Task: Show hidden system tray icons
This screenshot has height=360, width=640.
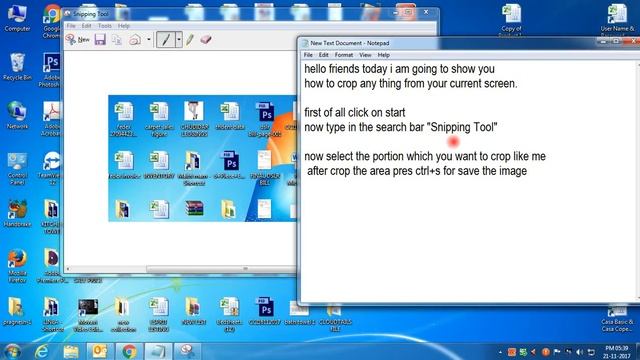Action: [x=500, y=352]
